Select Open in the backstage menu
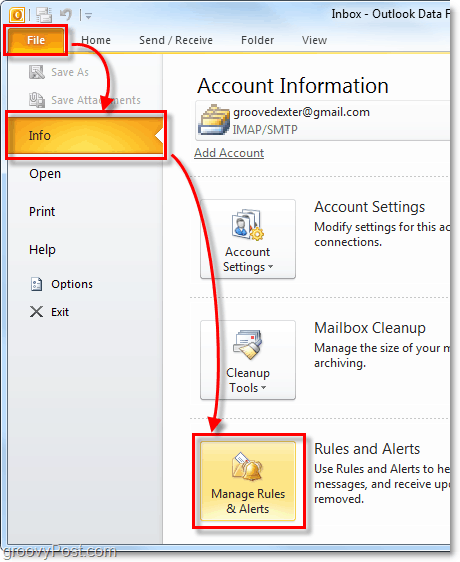The image size is (460, 562). (45, 173)
